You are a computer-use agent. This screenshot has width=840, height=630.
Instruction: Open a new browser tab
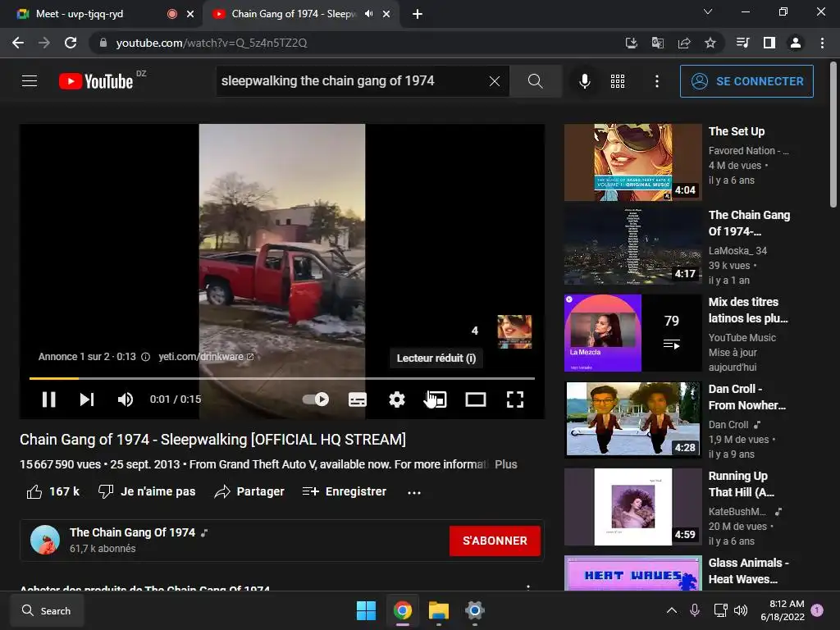418,14
